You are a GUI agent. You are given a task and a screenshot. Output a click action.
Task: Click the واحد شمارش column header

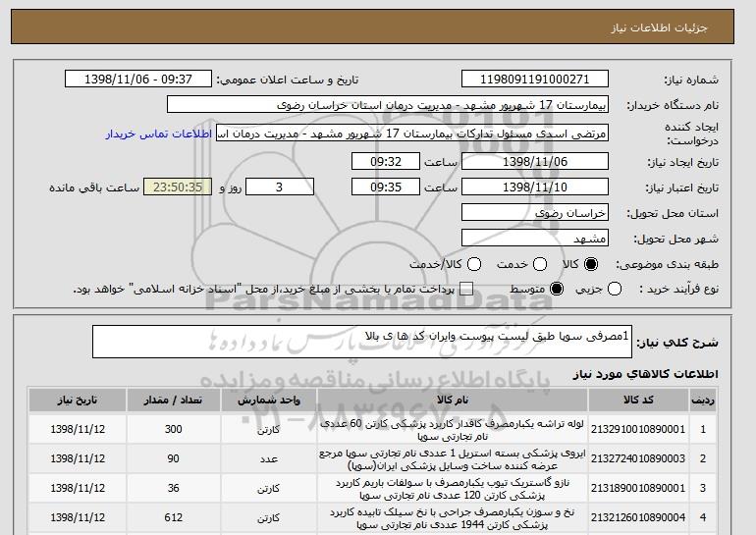(x=269, y=401)
